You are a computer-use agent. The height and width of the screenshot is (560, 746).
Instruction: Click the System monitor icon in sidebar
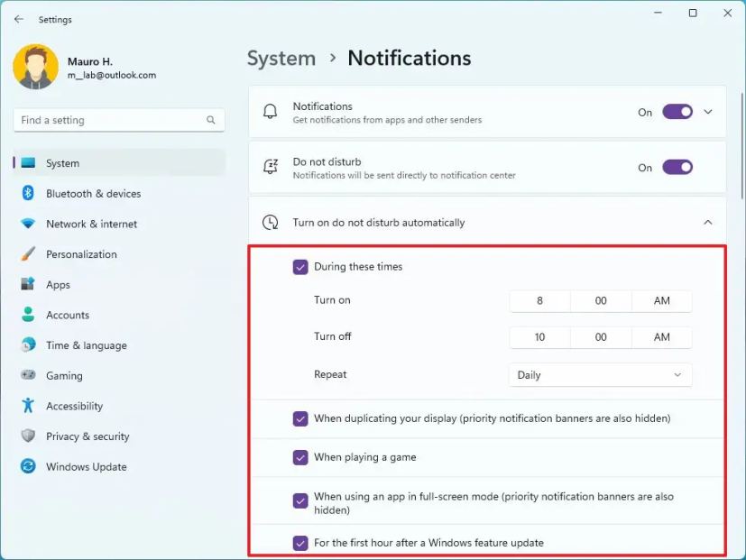(28, 163)
